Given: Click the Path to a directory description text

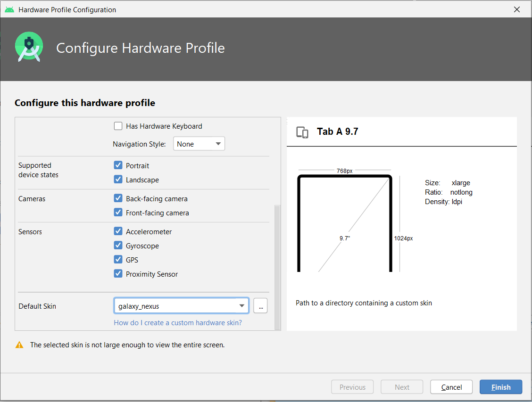Looking at the screenshot, I should (x=364, y=303).
